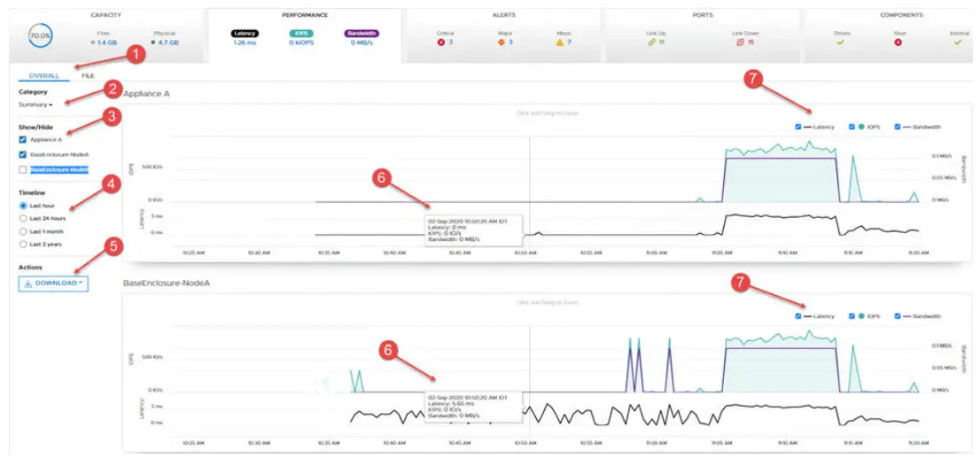Open the Summary category dropdown
This screenshot has width=980, height=459.
(35, 105)
